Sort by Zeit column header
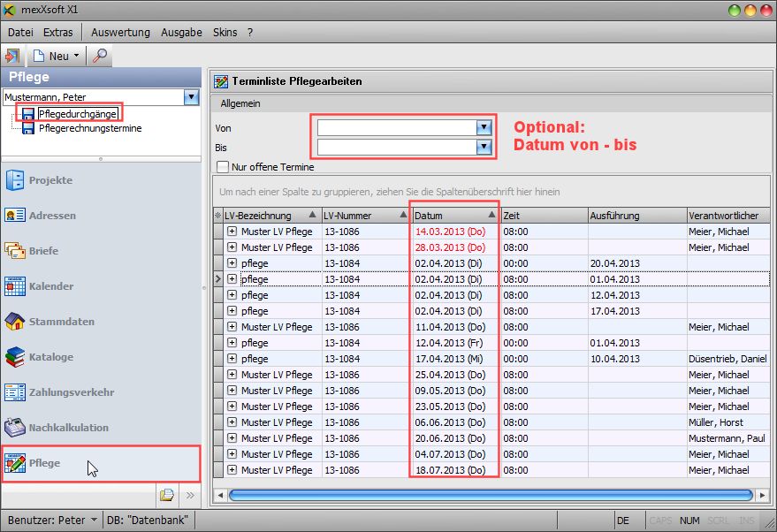Viewport: 777px width, 532px height. [545, 216]
